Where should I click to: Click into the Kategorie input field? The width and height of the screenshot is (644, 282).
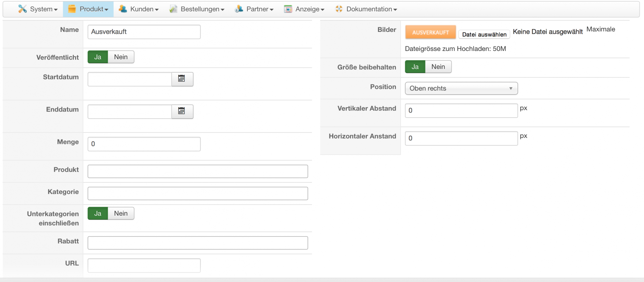[198, 193]
